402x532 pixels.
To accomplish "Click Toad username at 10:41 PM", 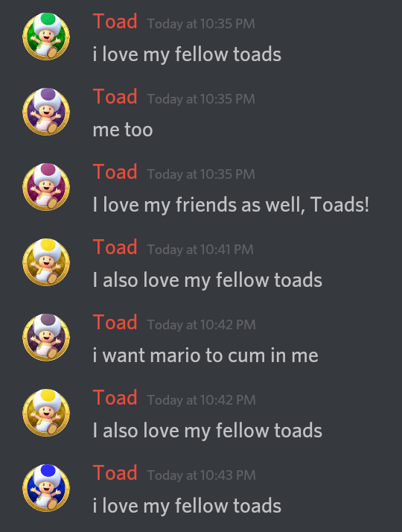I will pos(115,247).
